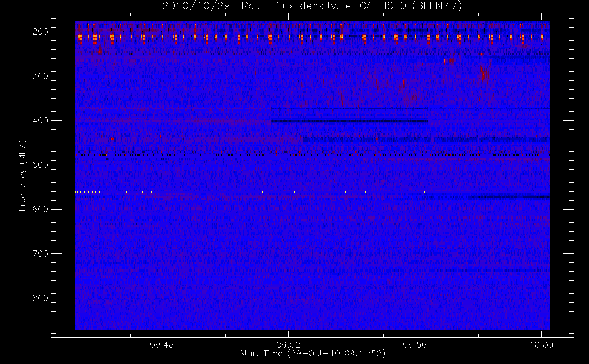Click the 400 frequency tick label

pyautogui.click(x=40, y=120)
